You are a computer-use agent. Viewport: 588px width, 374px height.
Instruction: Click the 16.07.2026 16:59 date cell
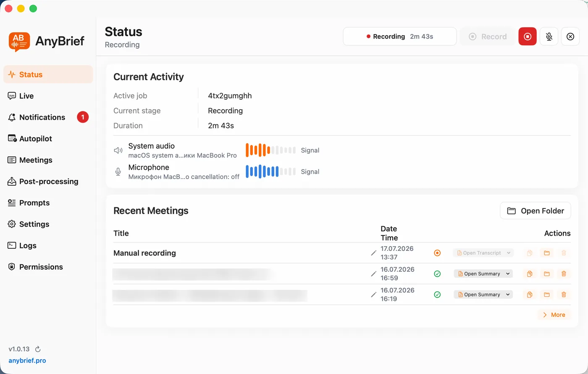(397, 274)
